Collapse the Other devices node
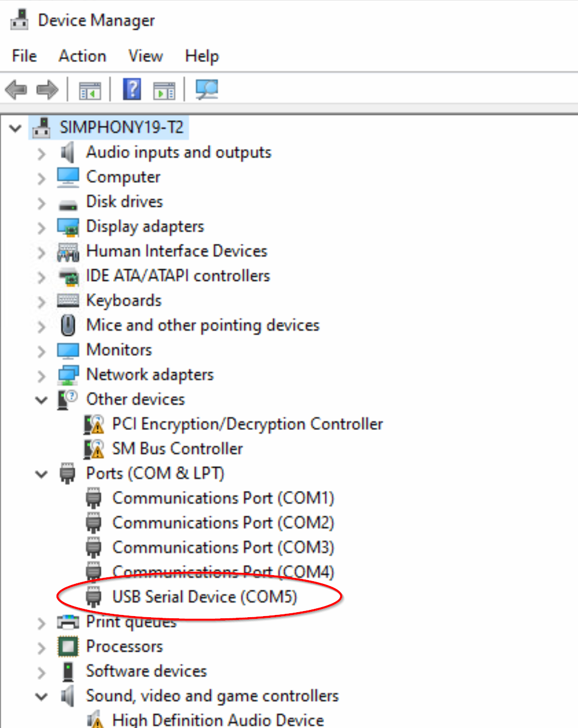 [42, 400]
